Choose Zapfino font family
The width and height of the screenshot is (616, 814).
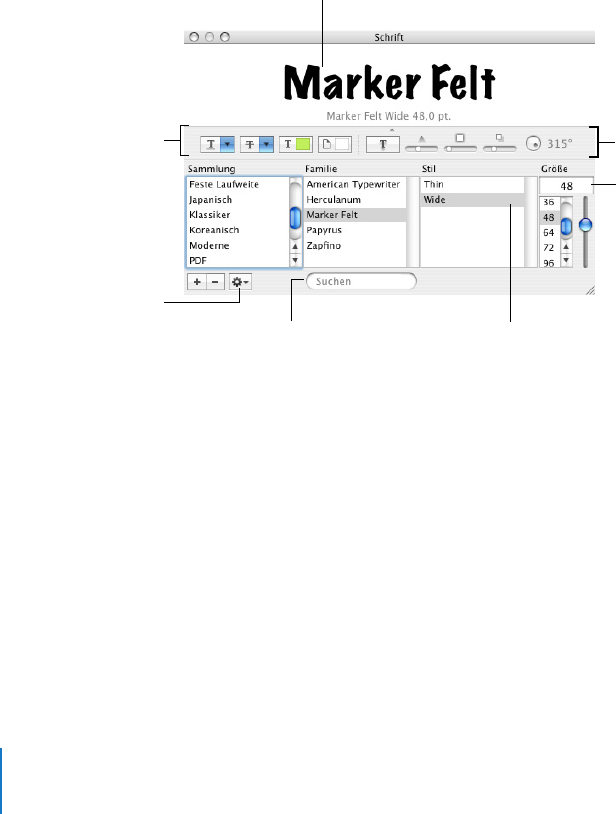[355, 246]
